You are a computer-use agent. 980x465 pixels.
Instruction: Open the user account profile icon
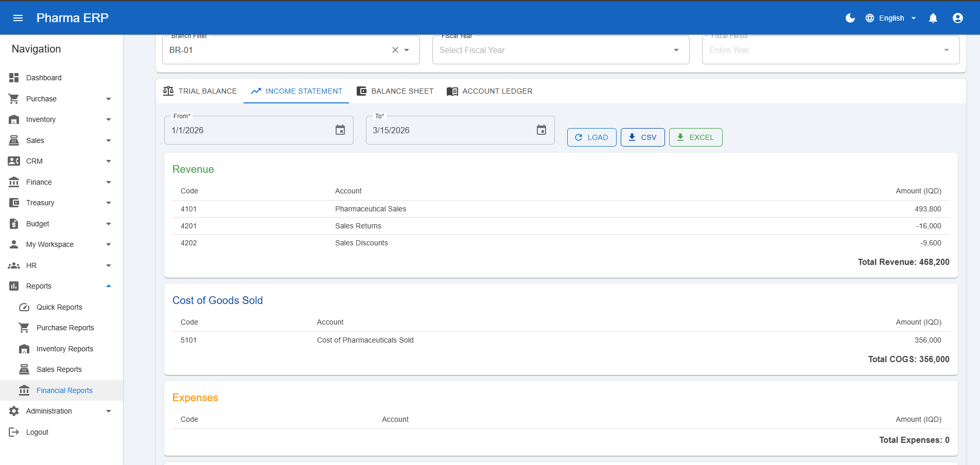(x=958, y=17)
